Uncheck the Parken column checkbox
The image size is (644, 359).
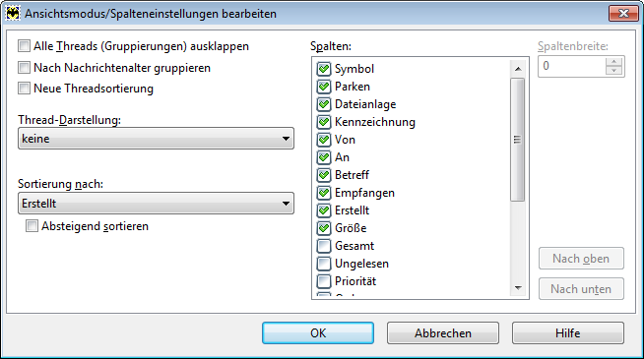point(324,87)
